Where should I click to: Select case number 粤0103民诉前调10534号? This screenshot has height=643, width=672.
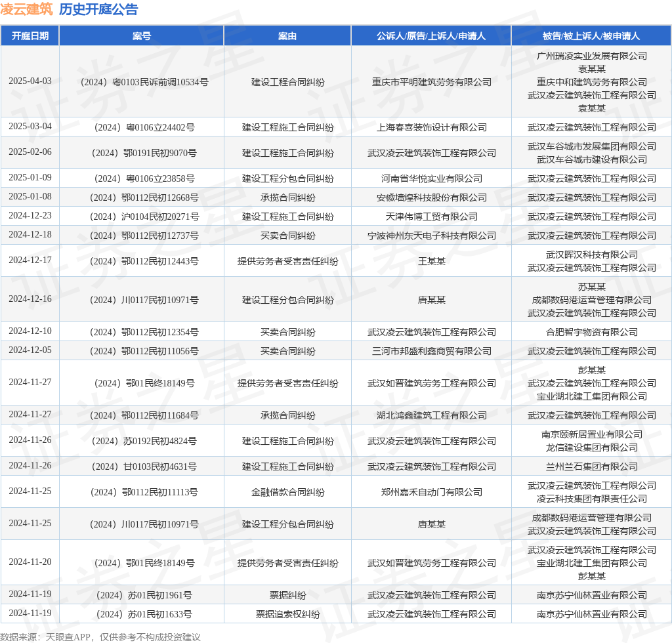click(144, 82)
